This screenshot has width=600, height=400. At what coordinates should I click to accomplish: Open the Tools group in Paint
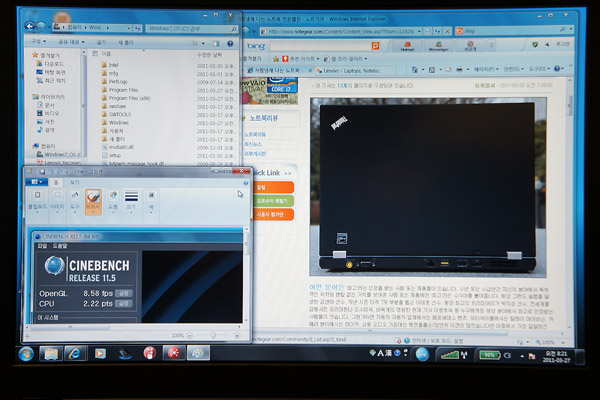pos(75,201)
